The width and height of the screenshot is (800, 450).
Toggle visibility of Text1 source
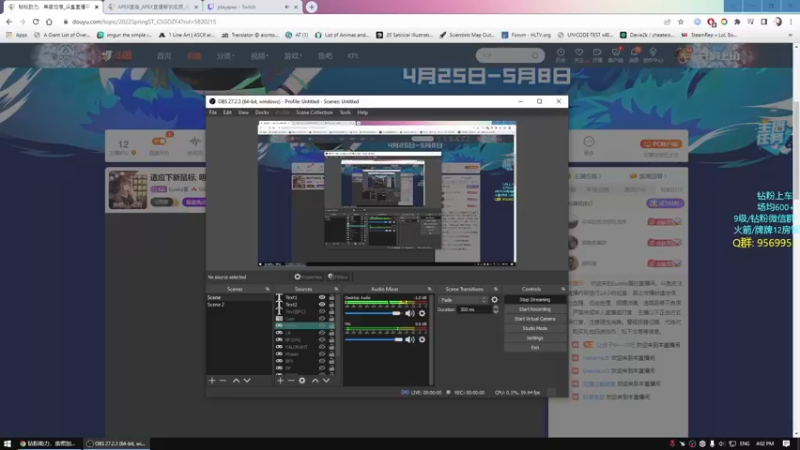click(322, 297)
